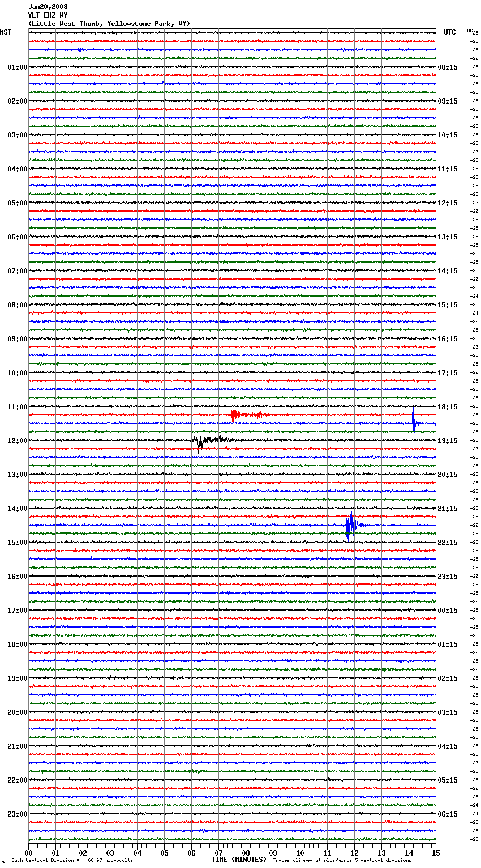Click minute 09 on the time axis
Image resolution: width=481 pixels, height=868 pixels.
(273, 853)
